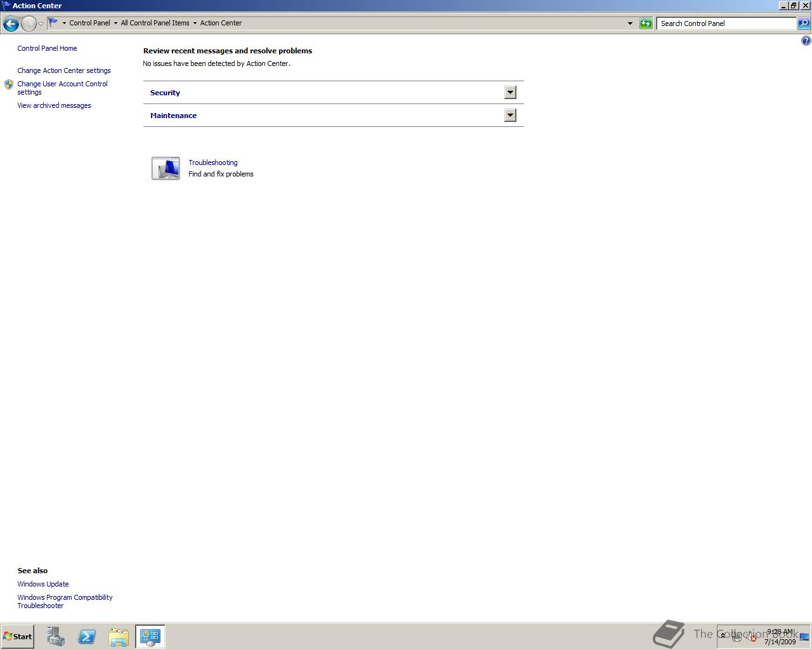812x650 pixels.
Task: Select Control Panel in the breadcrumb
Action: (x=89, y=23)
